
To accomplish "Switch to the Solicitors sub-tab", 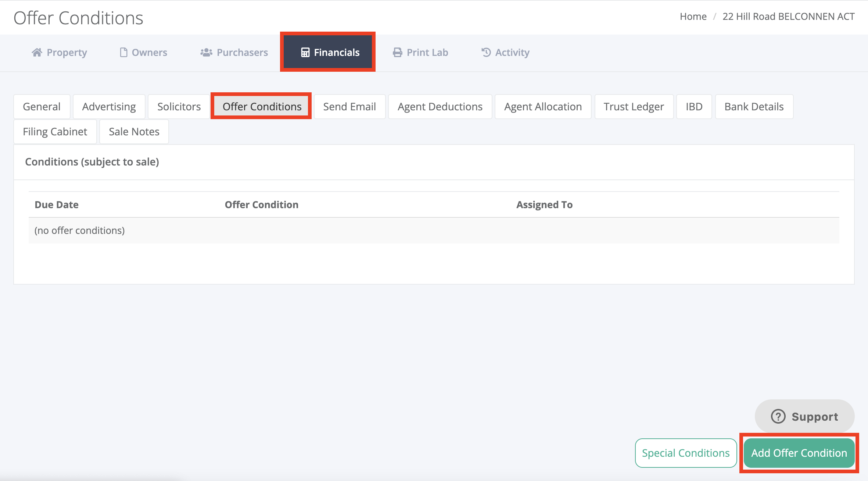I will [179, 107].
